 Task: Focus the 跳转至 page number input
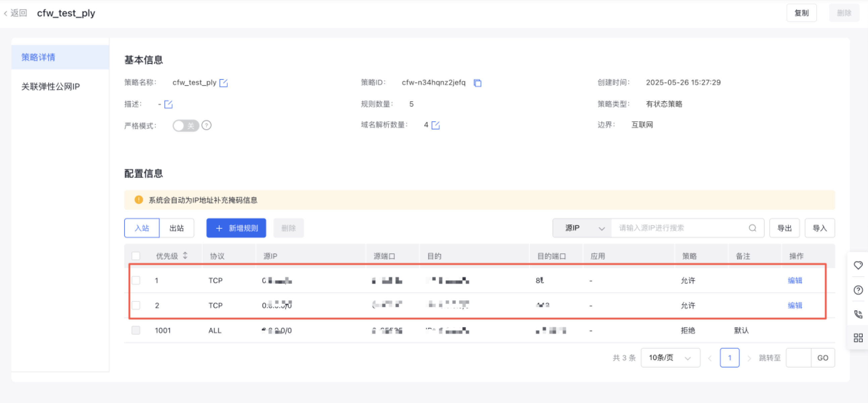click(x=799, y=358)
